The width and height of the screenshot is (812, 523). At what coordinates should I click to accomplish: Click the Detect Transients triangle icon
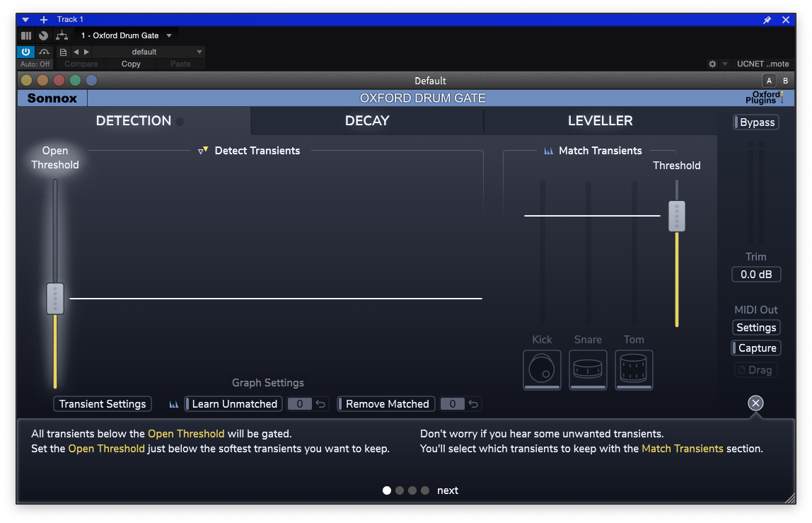pyautogui.click(x=203, y=151)
